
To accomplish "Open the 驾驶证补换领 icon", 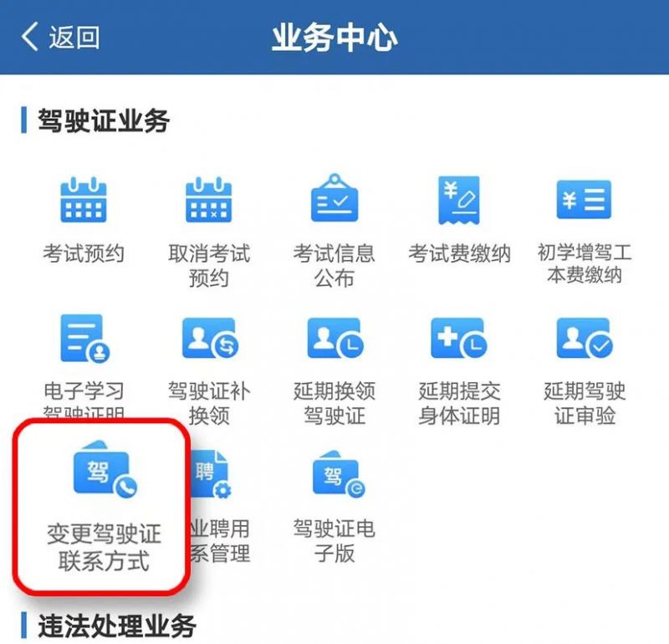I will coord(211,338).
